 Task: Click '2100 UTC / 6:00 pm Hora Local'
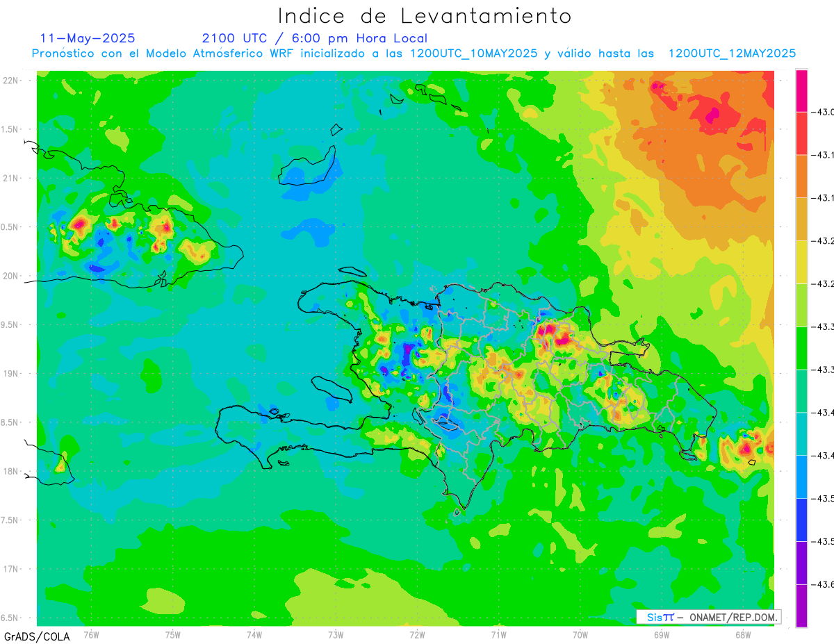(x=315, y=39)
